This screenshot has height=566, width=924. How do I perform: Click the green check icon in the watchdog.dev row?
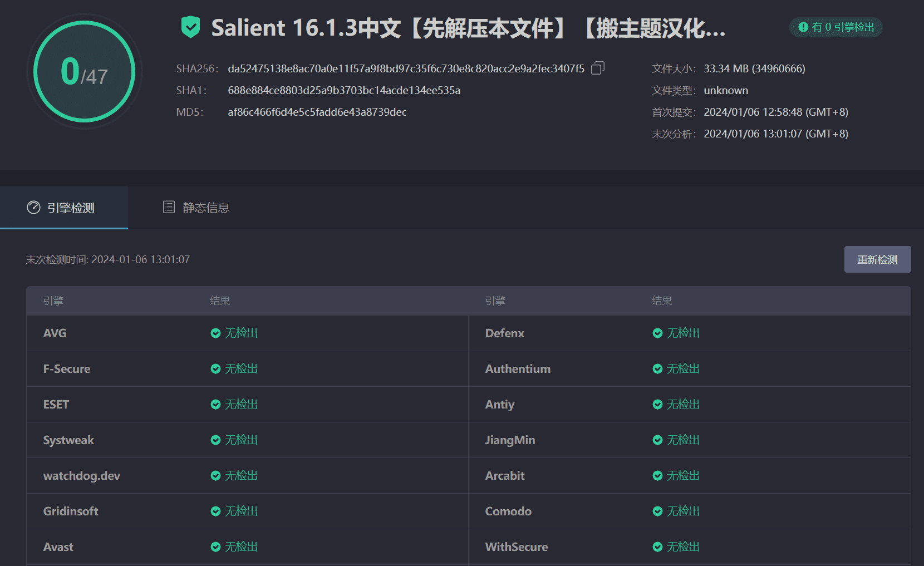(215, 476)
